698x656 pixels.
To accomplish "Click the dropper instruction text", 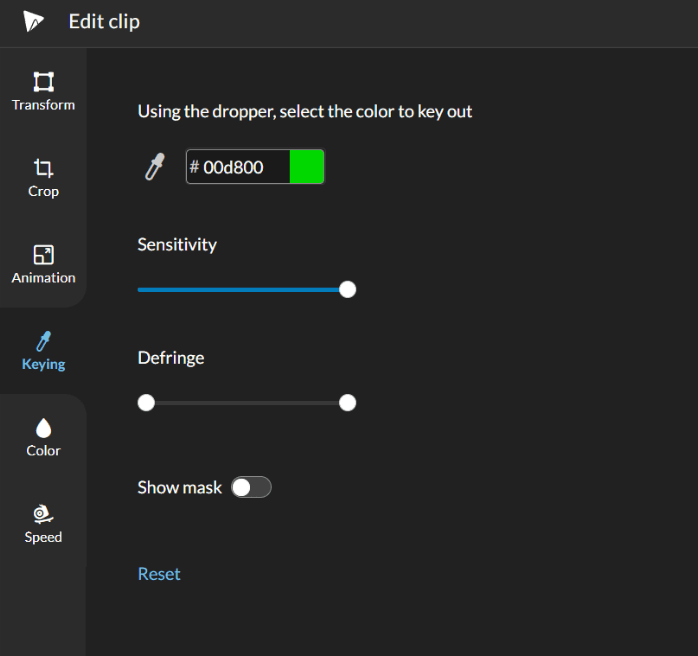I will [304, 111].
